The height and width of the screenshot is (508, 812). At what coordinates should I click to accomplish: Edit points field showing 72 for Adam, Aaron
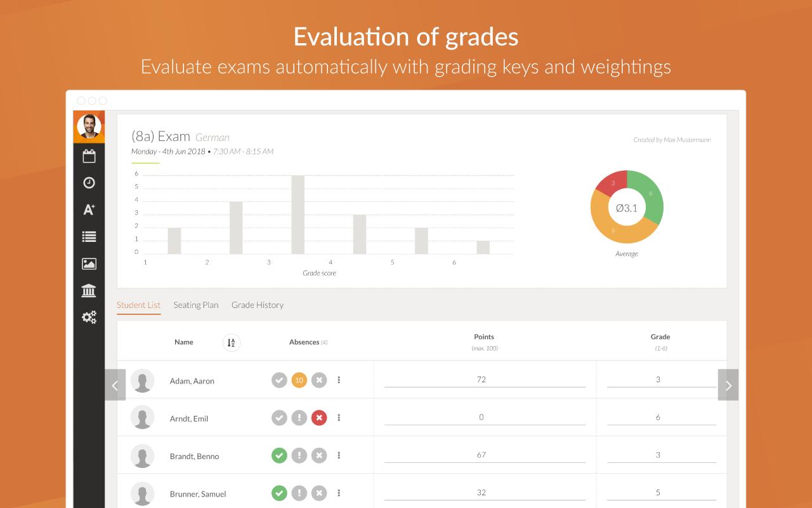[485, 380]
